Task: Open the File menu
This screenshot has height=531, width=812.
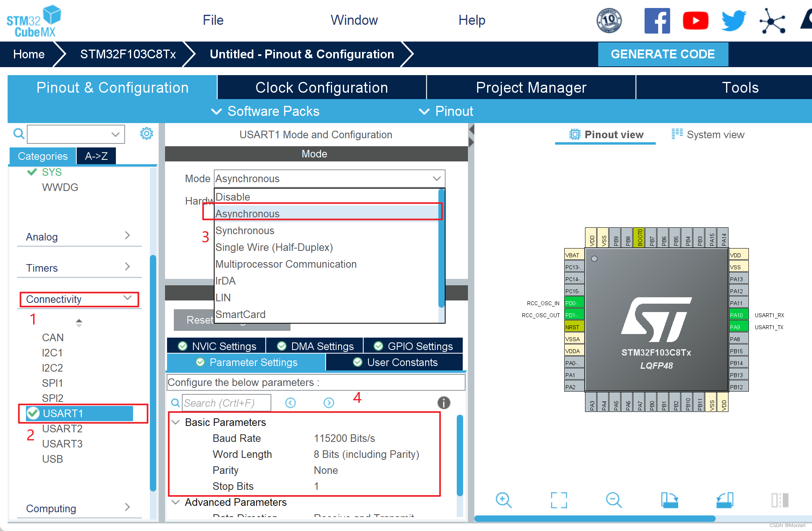Action: point(213,20)
